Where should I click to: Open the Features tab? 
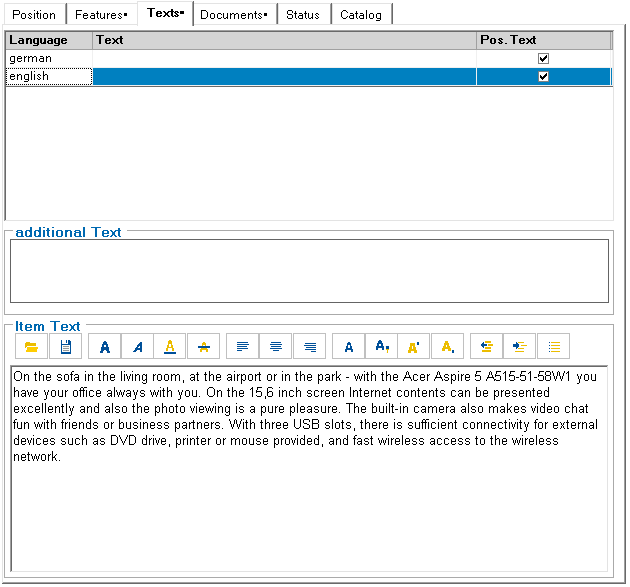[101, 15]
